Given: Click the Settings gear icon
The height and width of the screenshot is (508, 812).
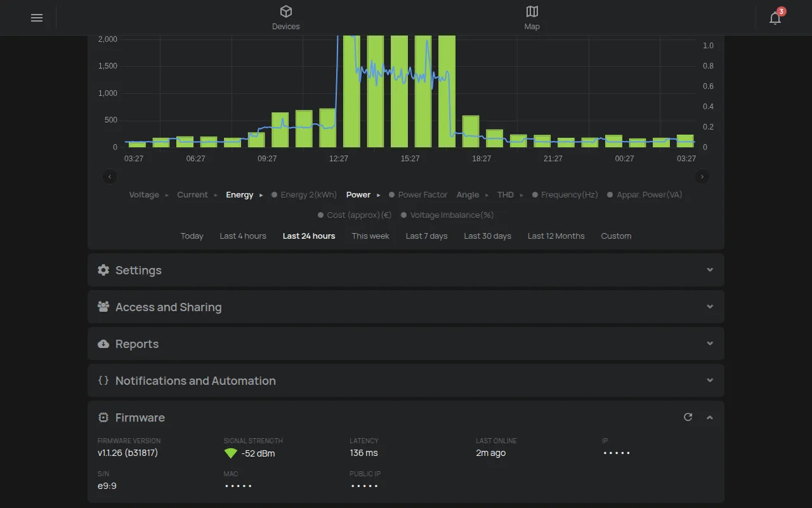Looking at the screenshot, I should point(103,270).
